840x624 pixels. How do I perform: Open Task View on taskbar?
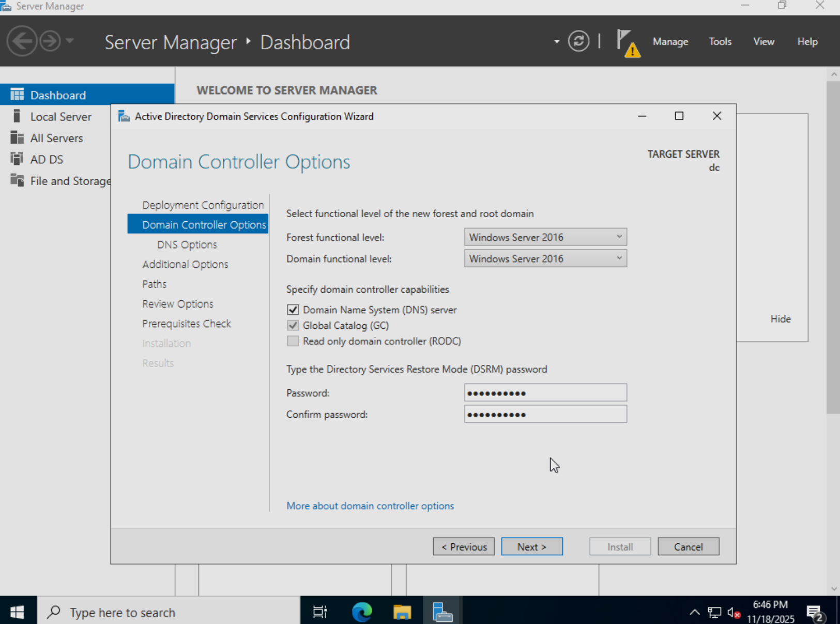tap(320, 612)
